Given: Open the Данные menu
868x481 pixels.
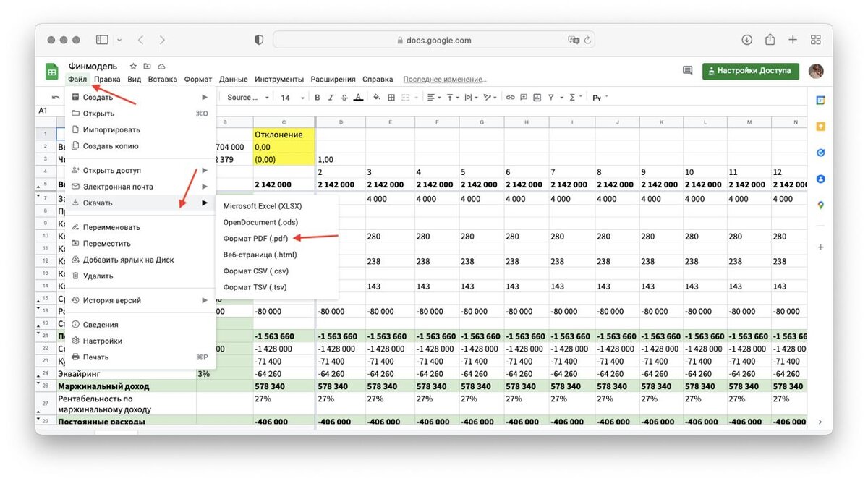Looking at the screenshot, I should (x=234, y=80).
